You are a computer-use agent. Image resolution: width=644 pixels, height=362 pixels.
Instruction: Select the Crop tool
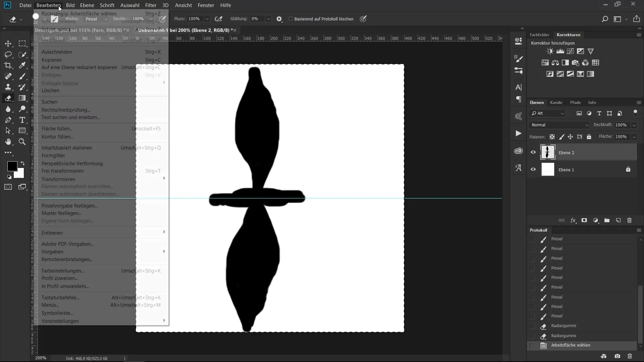(x=8, y=65)
